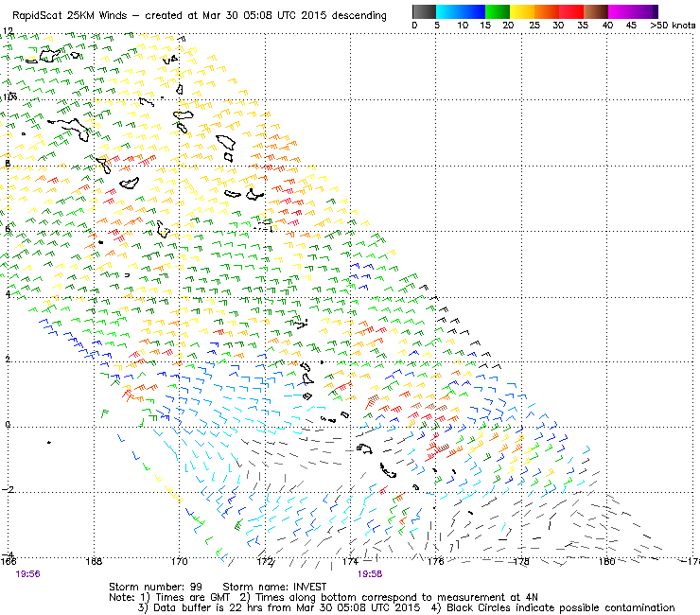The height and width of the screenshot is (615, 700).
Task: Click the title text 'RapidScat 25KM Winds'
Action: (70, 16)
